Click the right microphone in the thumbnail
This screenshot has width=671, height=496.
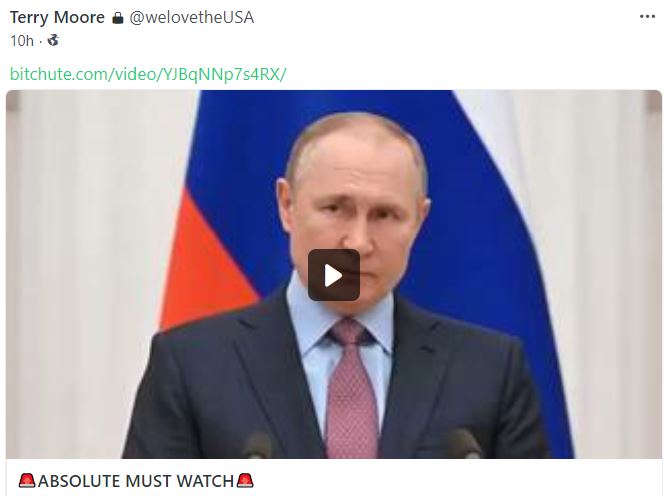pyautogui.click(x=464, y=443)
